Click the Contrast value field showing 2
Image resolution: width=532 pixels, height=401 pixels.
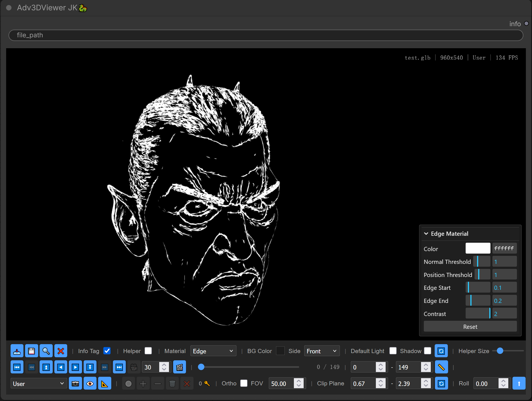pyautogui.click(x=504, y=313)
